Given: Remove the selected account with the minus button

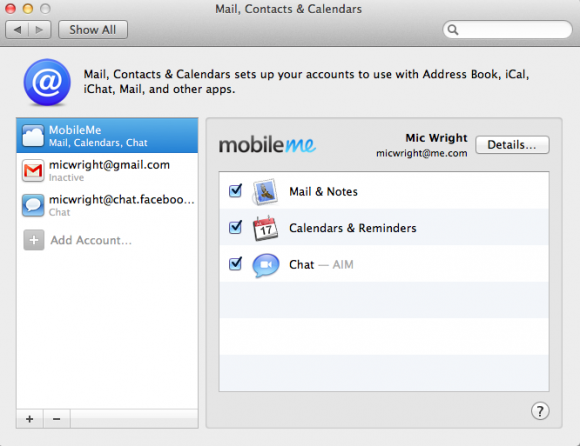Looking at the screenshot, I should (57, 419).
